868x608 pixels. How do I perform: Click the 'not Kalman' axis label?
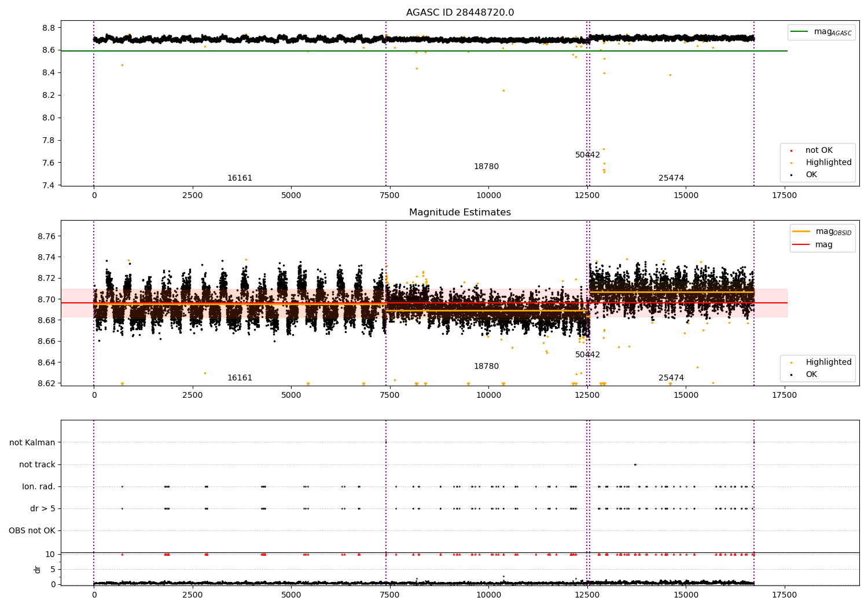tap(32, 443)
